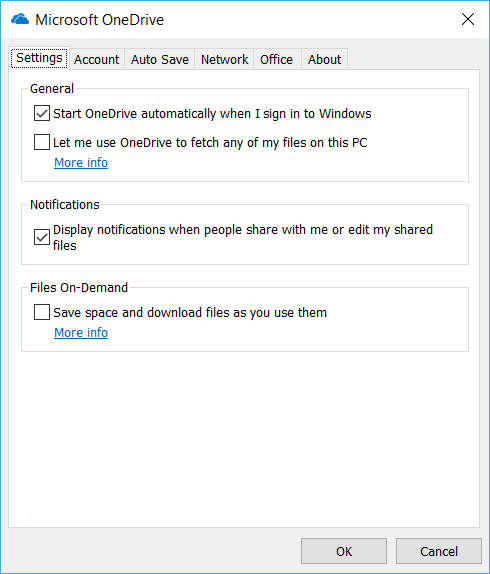Image resolution: width=490 pixels, height=574 pixels.
Task: Enable Files On-Demand save space checkbox
Action: 42,312
